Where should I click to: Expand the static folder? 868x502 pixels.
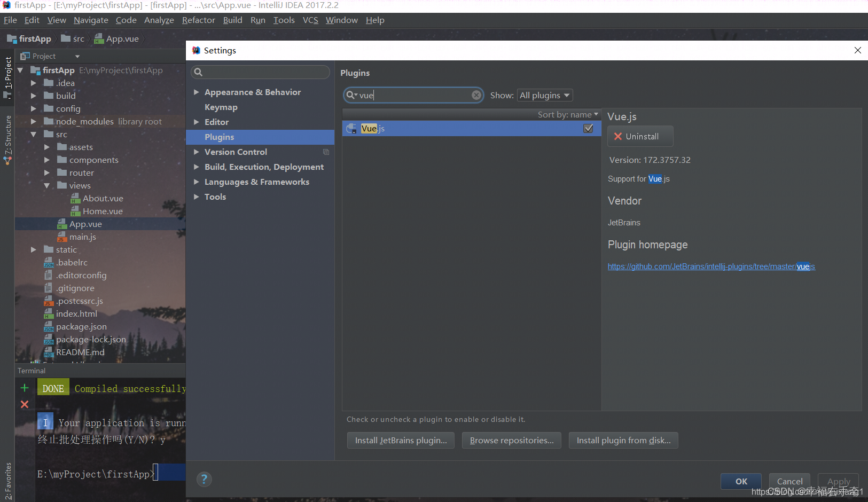tap(34, 249)
